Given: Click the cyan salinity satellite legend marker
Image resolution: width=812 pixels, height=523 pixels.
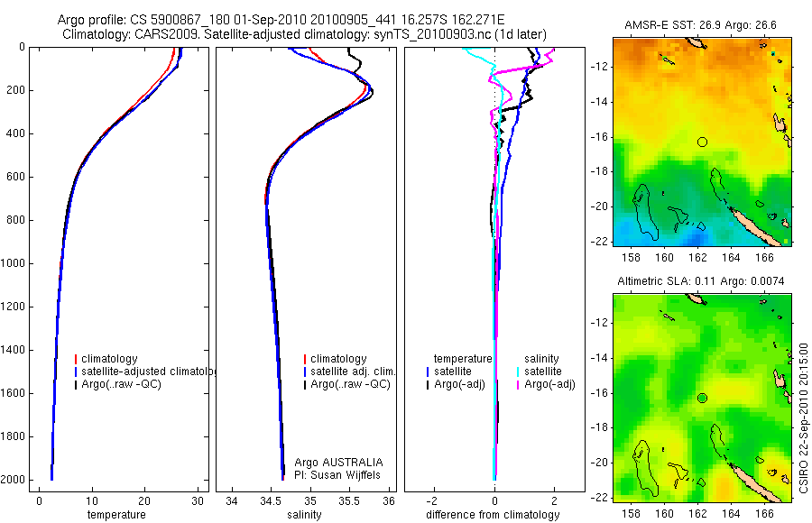Looking at the screenshot, I should (518, 372).
